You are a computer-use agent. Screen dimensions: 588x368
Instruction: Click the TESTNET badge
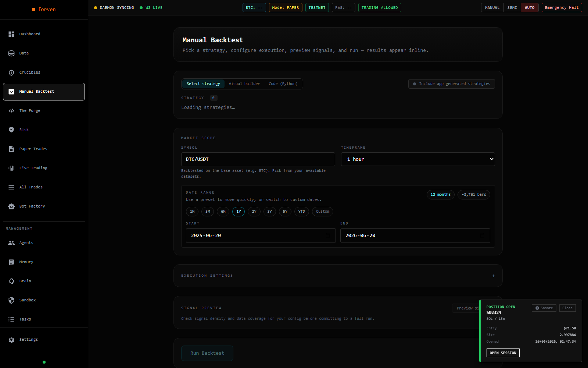[x=317, y=8]
